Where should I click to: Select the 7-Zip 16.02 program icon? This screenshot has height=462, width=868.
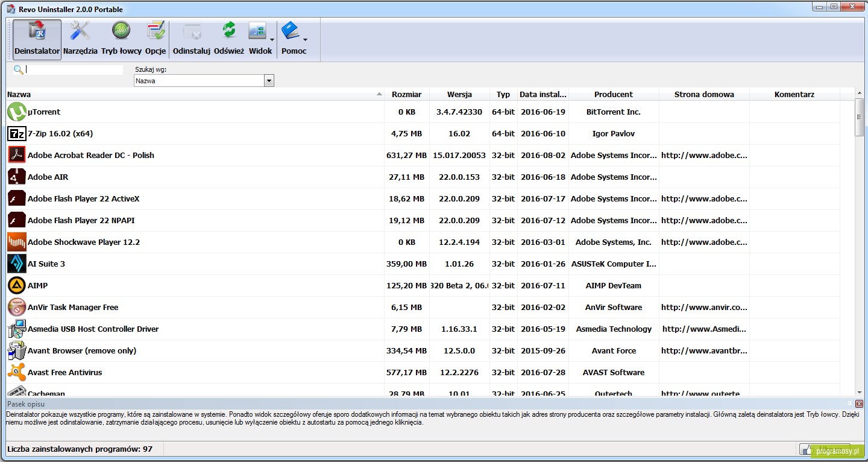(x=17, y=133)
